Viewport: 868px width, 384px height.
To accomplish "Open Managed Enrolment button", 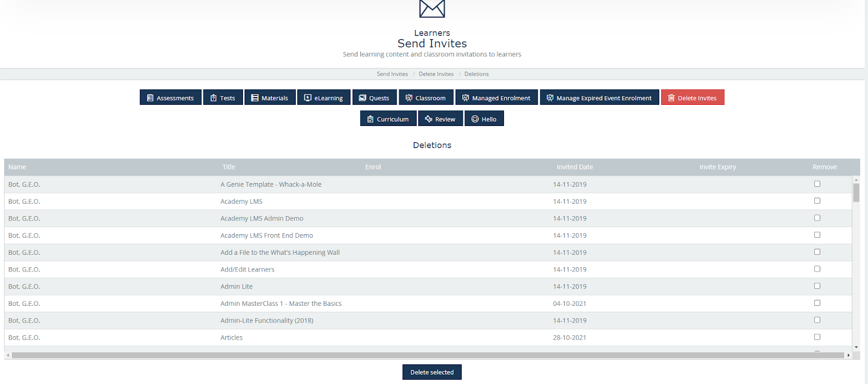I will click(496, 98).
